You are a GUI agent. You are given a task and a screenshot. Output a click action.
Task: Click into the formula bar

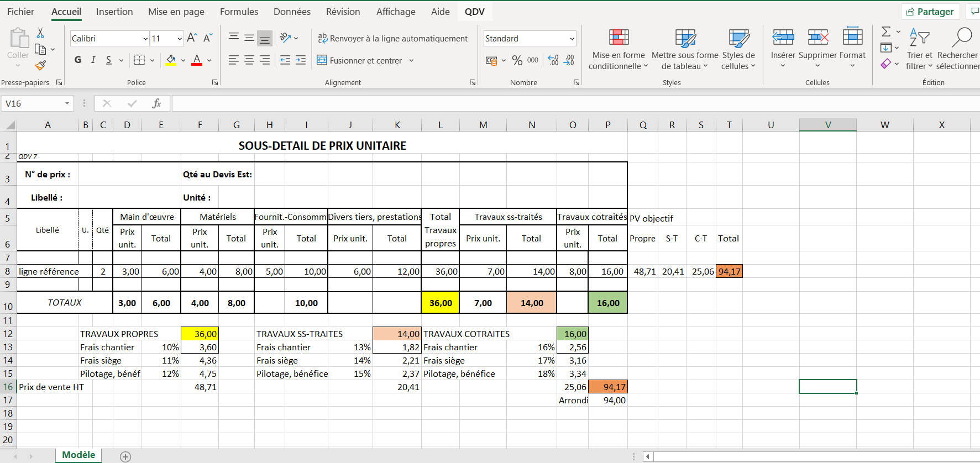pos(575,103)
